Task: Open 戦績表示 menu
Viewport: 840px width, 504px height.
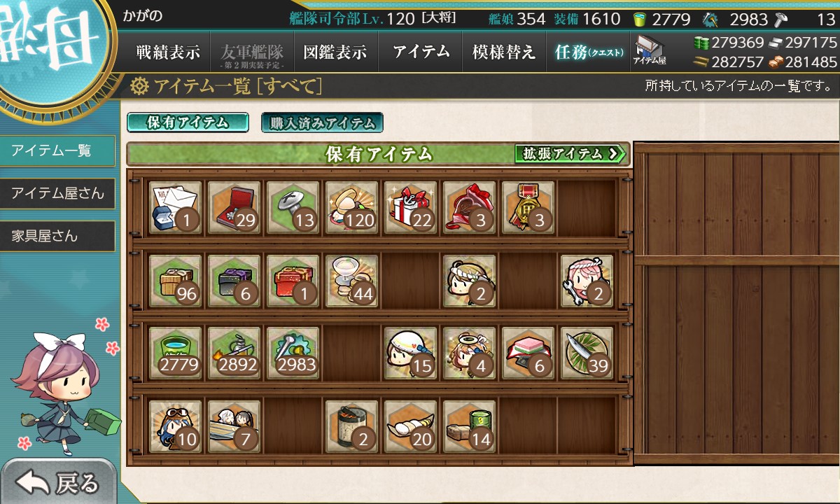Action: tap(168, 52)
